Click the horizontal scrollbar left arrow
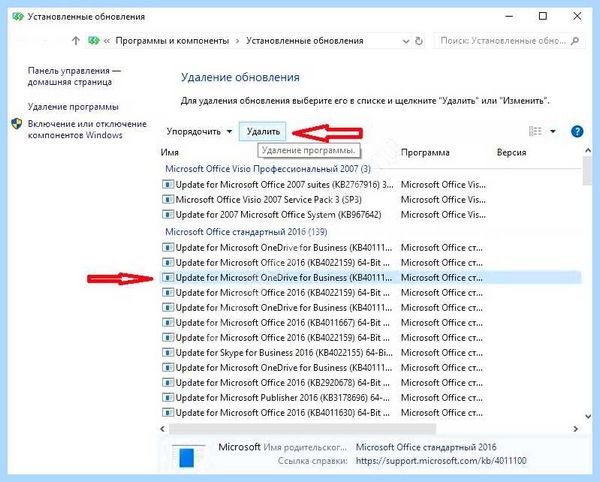The width and height of the screenshot is (600, 482). click(x=163, y=429)
